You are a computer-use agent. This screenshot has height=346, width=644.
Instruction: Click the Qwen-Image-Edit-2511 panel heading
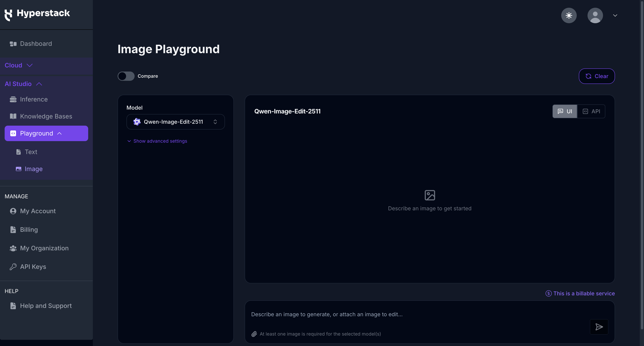click(287, 111)
